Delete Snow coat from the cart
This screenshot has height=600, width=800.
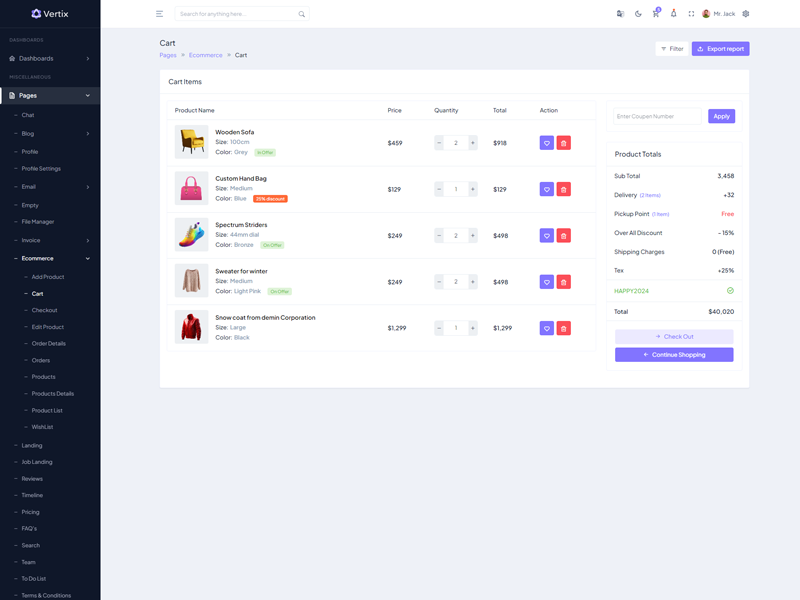point(564,328)
